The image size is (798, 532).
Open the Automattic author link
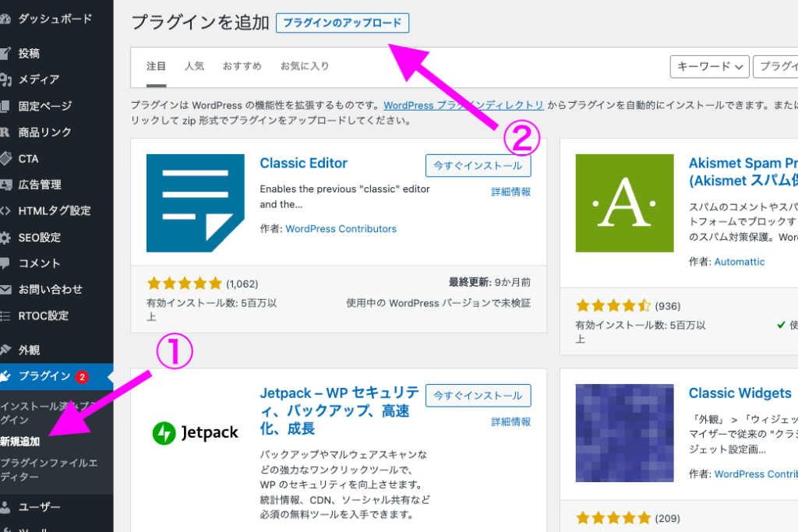click(740, 262)
